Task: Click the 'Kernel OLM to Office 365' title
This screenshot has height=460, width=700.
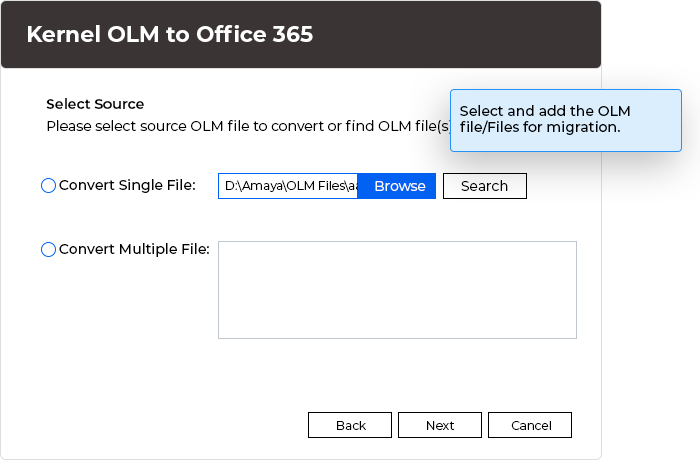Action: (x=170, y=34)
